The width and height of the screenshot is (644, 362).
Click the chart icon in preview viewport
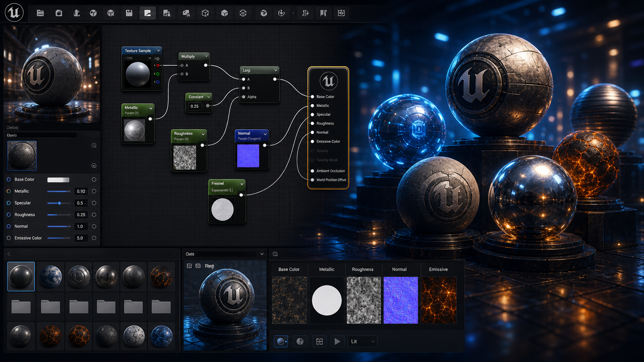[x=189, y=266]
